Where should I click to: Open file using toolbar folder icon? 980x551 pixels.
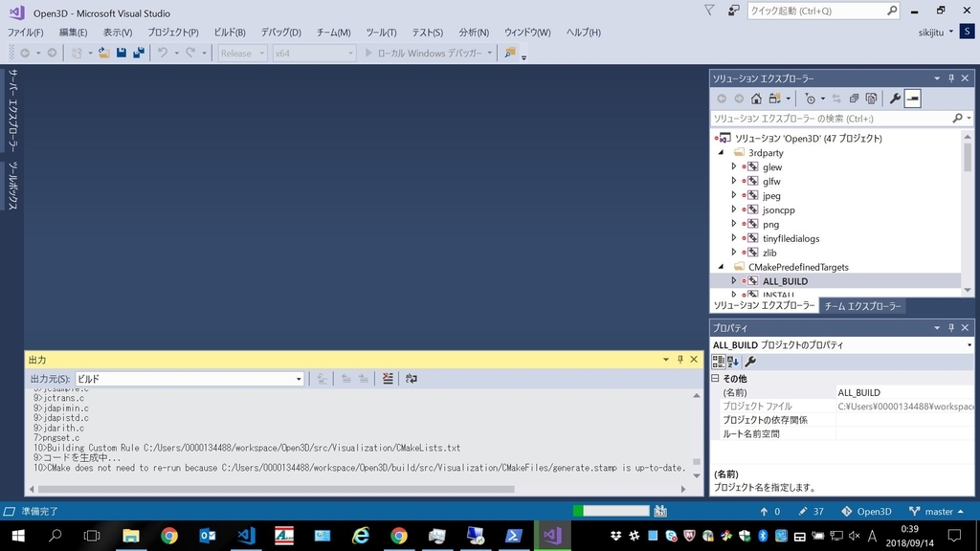click(x=103, y=54)
